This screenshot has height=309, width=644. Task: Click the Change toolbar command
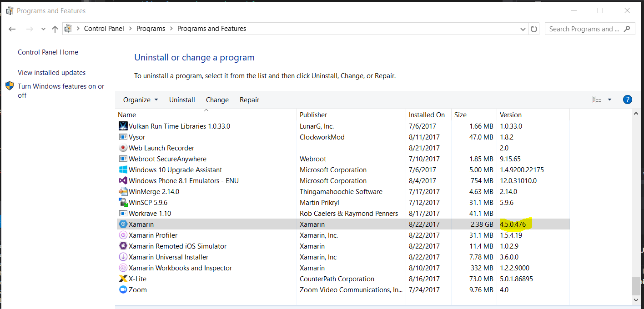(217, 100)
